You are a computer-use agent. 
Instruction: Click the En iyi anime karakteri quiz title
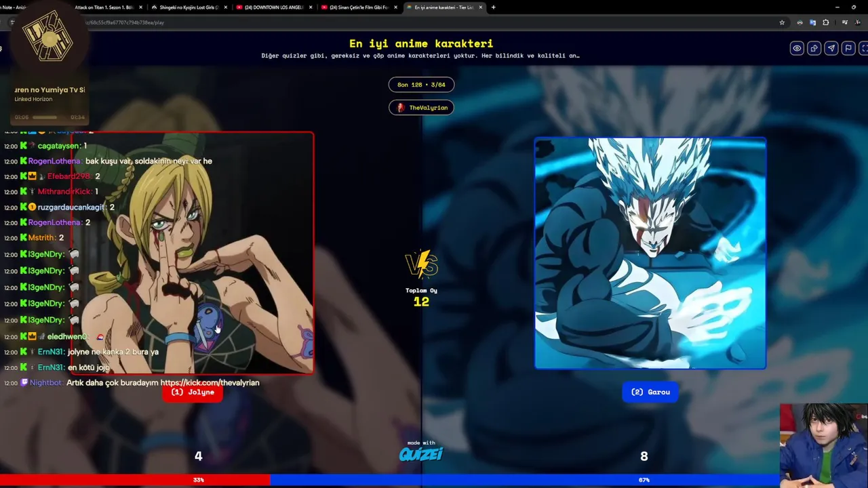[421, 43]
